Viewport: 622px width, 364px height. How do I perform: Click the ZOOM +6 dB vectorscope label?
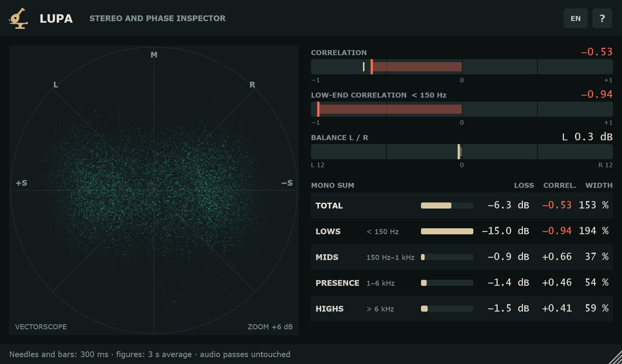(x=270, y=327)
